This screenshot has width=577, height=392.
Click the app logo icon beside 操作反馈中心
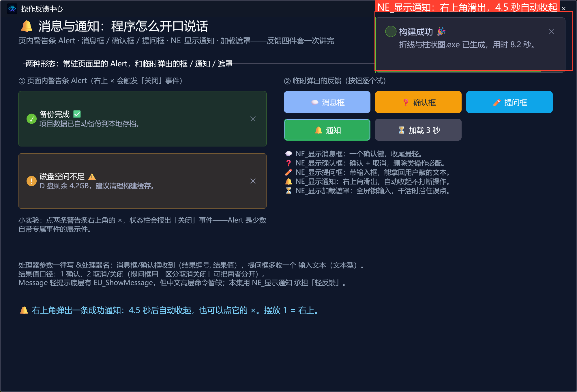[x=12, y=9]
